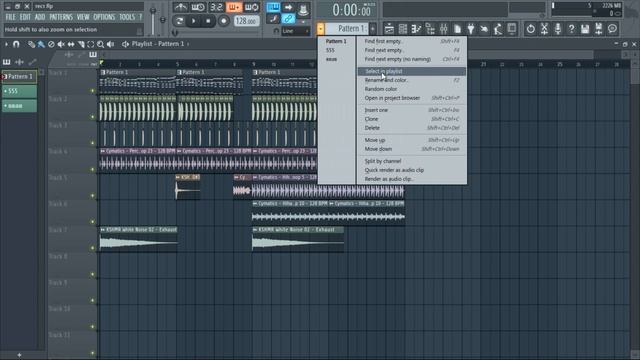Toggle step editing mode arrow
The width and height of the screenshot is (640, 360).
288,7
